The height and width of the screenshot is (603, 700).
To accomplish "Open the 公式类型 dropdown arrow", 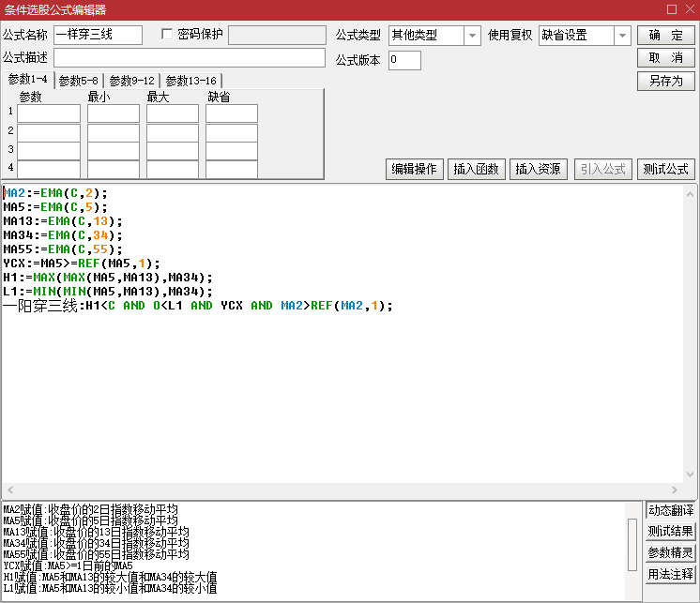I will point(472,36).
